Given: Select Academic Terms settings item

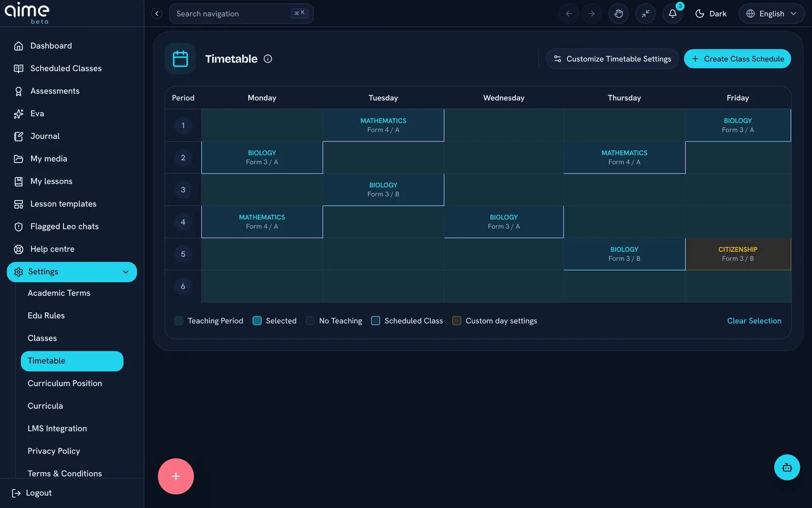Looking at the screenshot, I should pyautogui.click(x=72, y=293).
